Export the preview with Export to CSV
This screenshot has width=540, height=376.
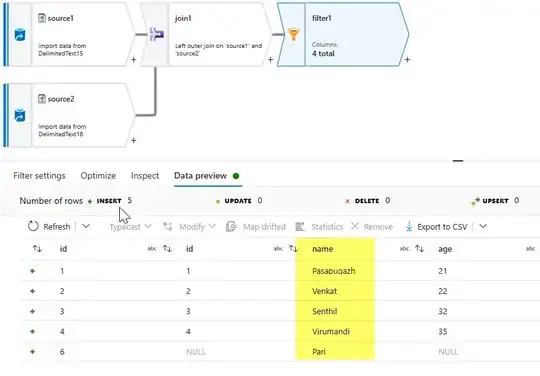click(436, 227)
